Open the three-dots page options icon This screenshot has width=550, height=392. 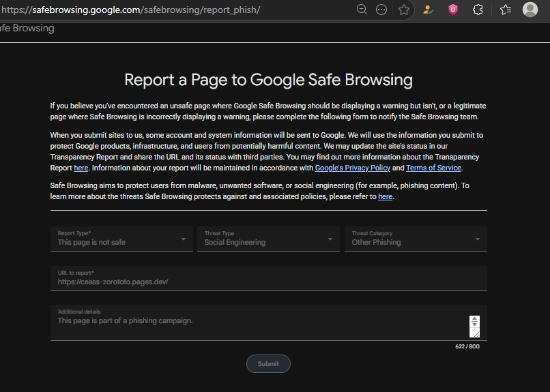pos(381,10)
